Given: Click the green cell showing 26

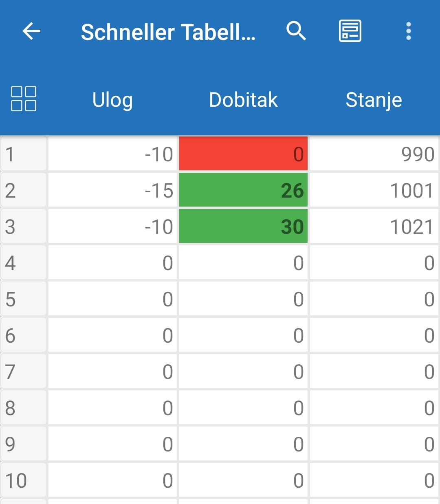Looking at the screenshot, I should [243, 190].
